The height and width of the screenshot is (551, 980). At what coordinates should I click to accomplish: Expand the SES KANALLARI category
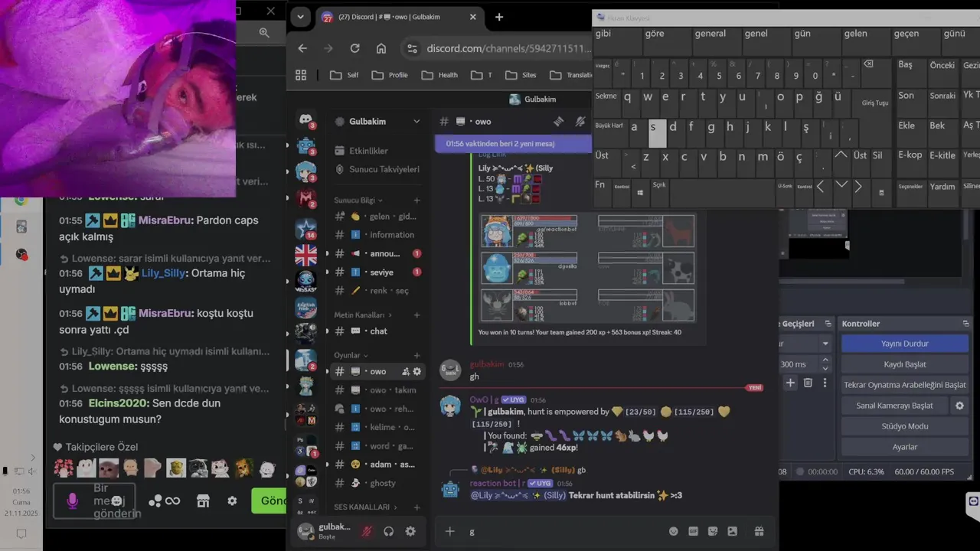coord(366,507)
